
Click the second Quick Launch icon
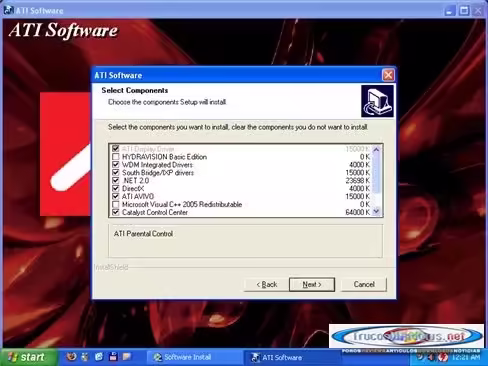(x=85, y=357)
